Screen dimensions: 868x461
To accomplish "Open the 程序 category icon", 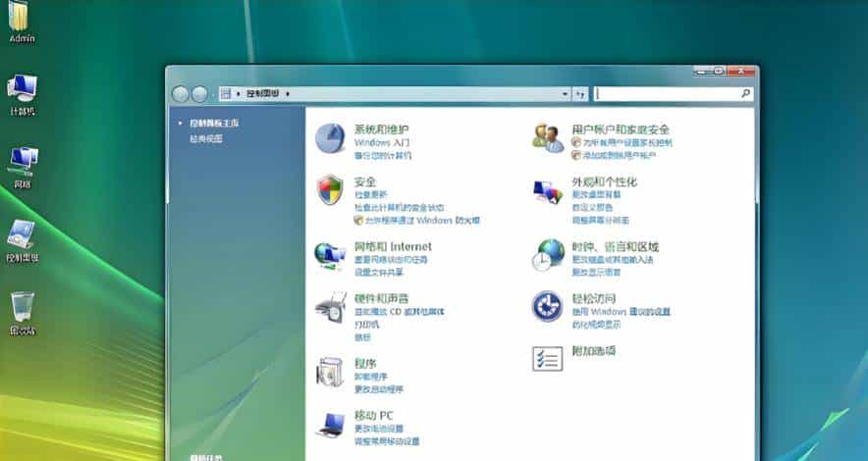I will (330, 372).
